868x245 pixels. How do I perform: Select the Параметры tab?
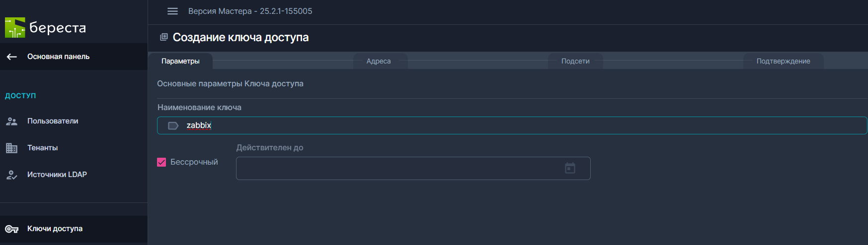[180, 61]
